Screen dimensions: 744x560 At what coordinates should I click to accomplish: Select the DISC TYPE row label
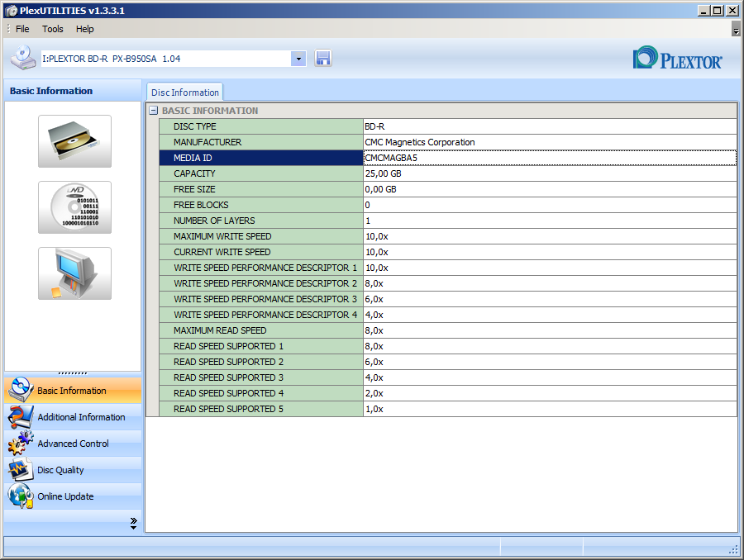point(261,126)
